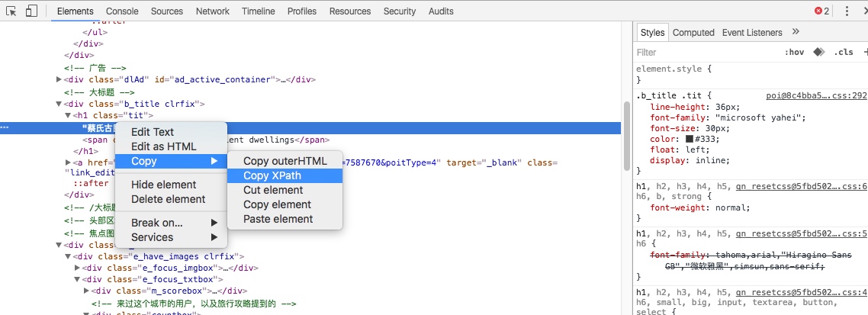Viewport: 868px width, 315px height.
Task: Select Edit as HTML in context menu
Action: pos(163,146)
